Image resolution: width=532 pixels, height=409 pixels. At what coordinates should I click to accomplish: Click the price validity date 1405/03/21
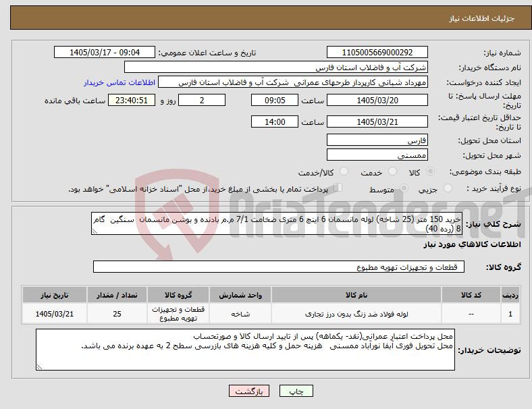(377, 121)
